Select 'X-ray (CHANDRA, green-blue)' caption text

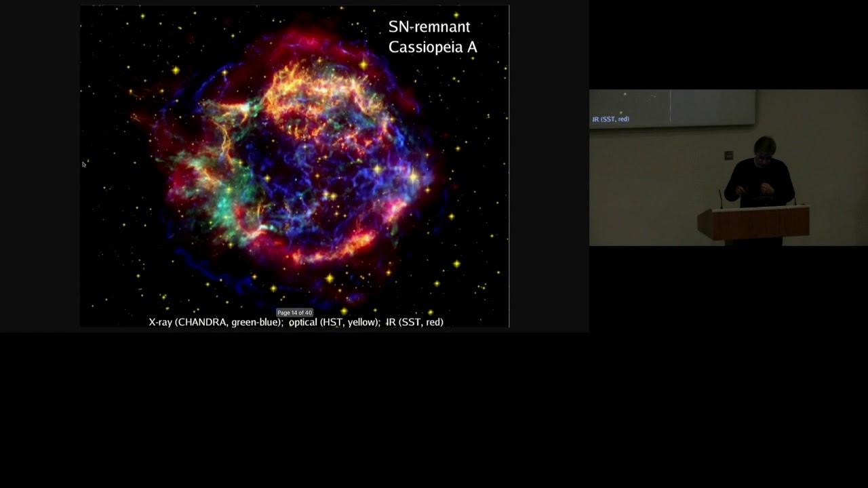pos(216,322)
